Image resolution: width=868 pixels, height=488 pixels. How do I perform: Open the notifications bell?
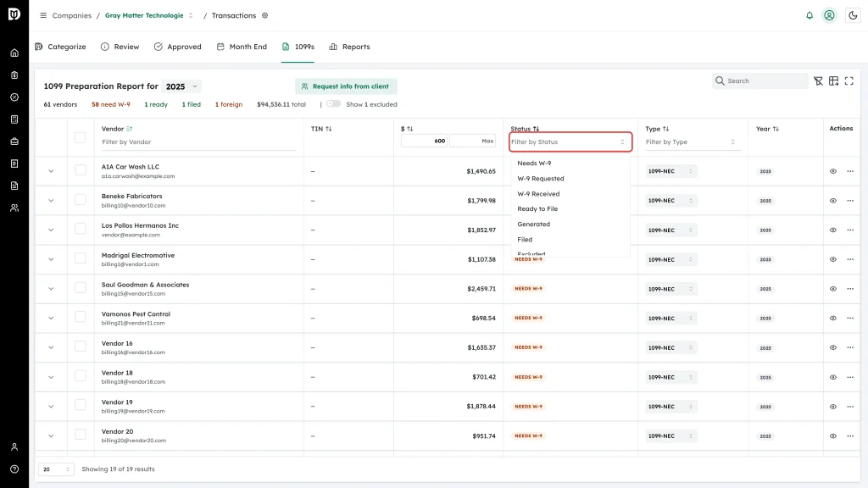coord(810,15)
